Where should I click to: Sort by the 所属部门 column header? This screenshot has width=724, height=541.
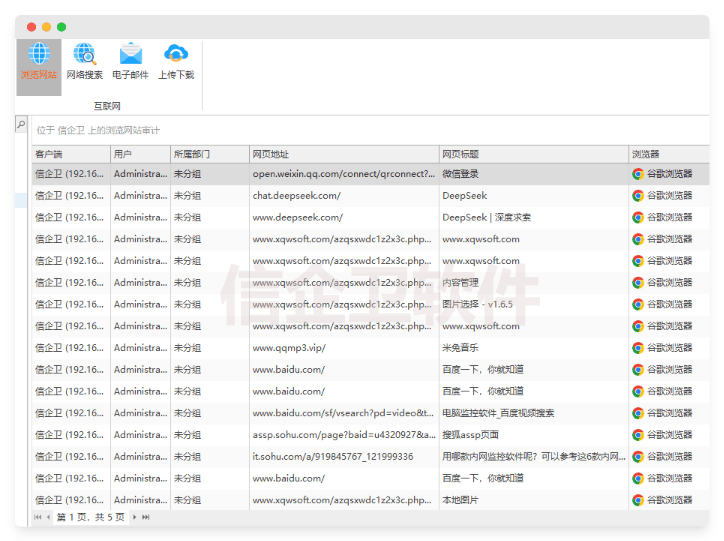point(209,154)
